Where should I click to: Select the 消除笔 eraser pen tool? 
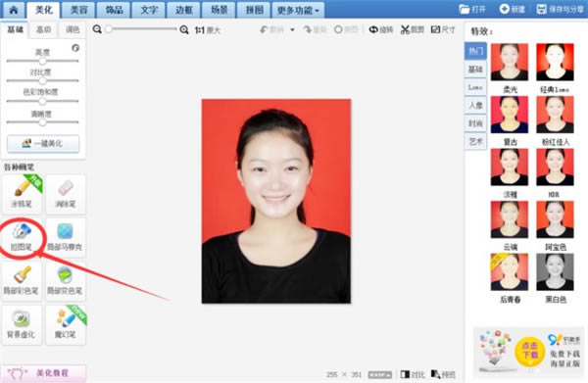click(66, 194)
